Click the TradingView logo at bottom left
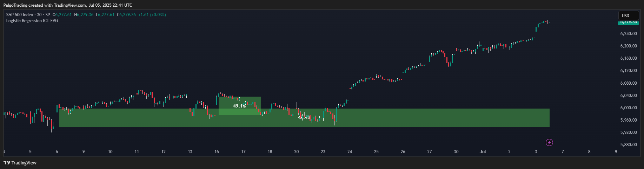The height and width of the screenshot is (169, 644). (20, 163)
